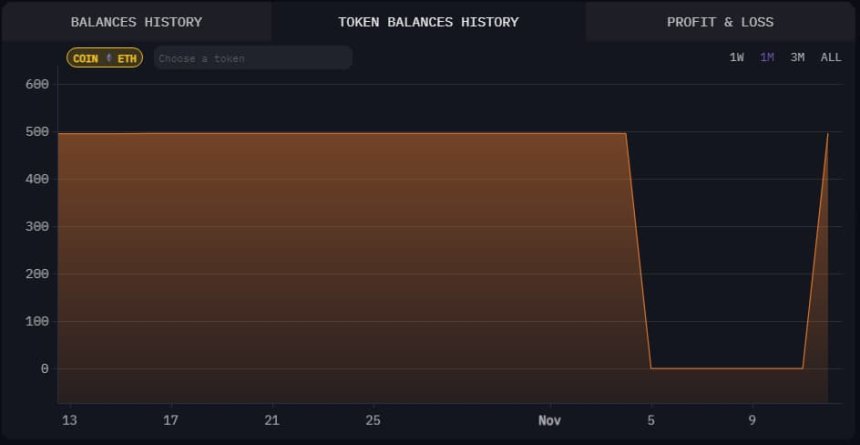Open the Profit & Loss tab
Viewport: 860px width, 445px height.
point(720,22)
